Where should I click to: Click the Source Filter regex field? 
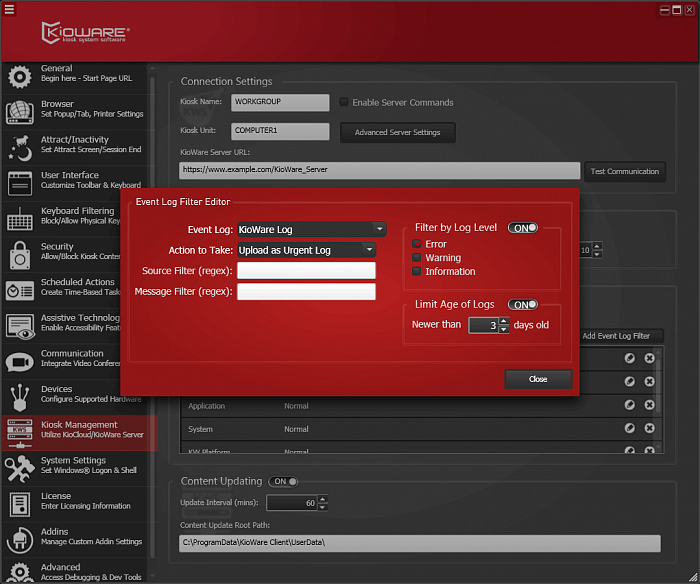point(306,271)
